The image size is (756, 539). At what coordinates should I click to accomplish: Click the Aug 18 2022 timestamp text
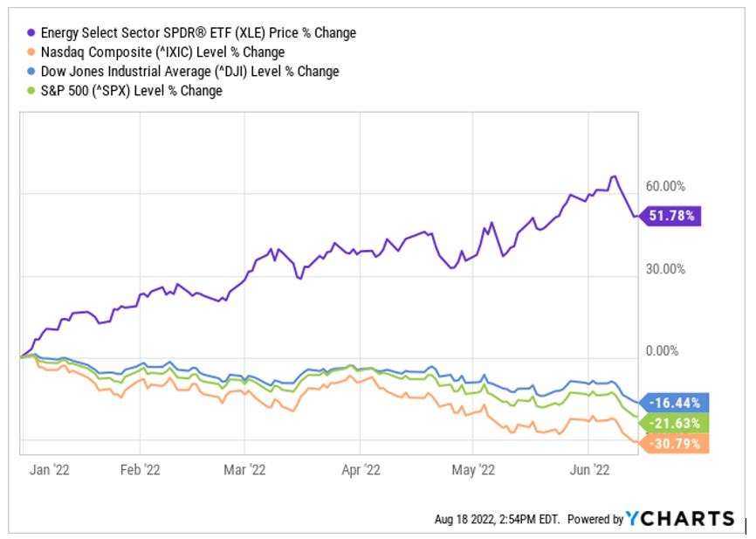pos(497,519)
